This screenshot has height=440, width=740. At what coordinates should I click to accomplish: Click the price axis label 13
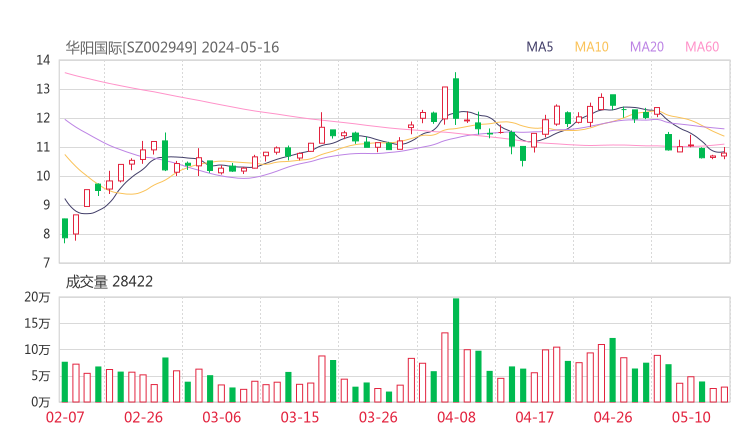click(x=43, y=89)
